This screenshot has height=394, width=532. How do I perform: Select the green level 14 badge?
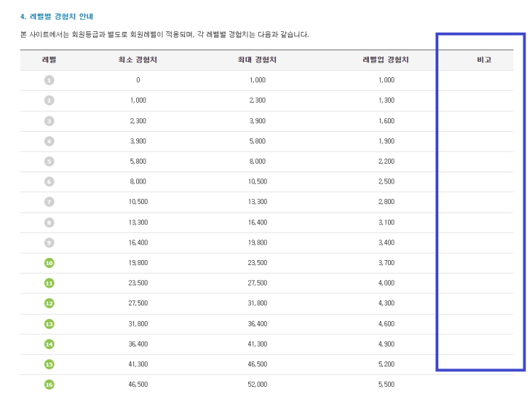(x=49, y=344)
